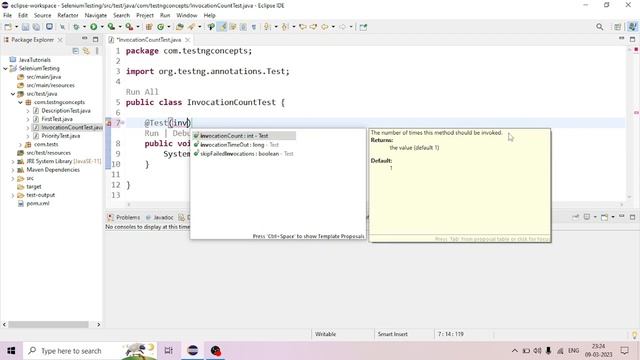Minimize the Package Explorer panel

tap(84, 39)
